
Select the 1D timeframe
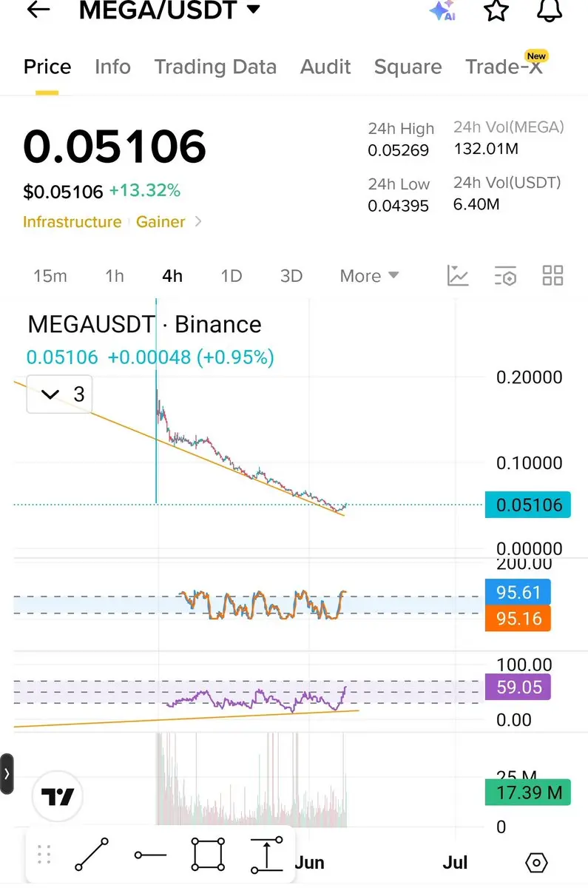pos(232,276)
